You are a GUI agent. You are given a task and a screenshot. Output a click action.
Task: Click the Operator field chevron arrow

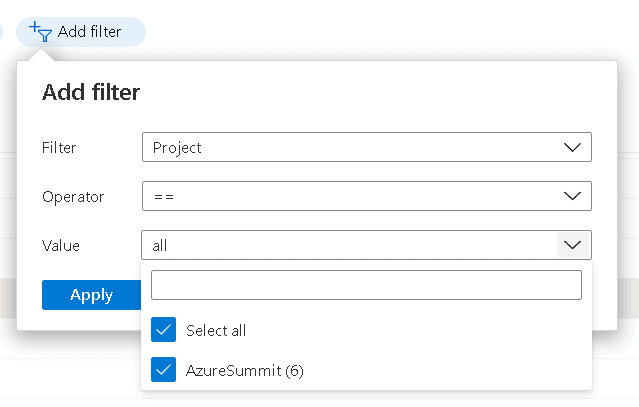click(572, 196)
